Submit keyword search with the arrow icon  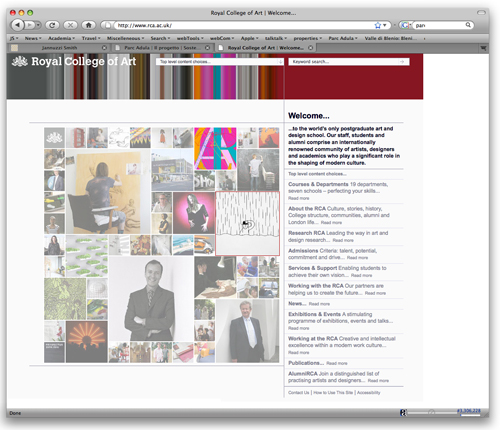[402, 62]
